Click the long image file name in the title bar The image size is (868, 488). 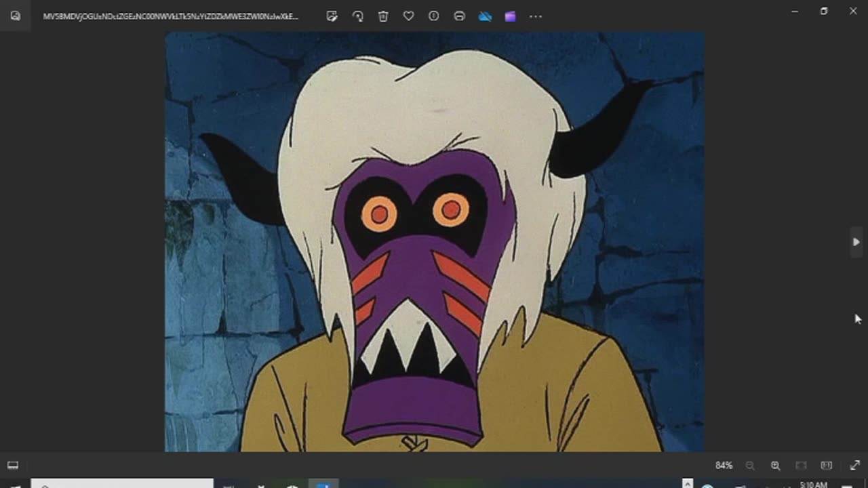pos(170,16)
